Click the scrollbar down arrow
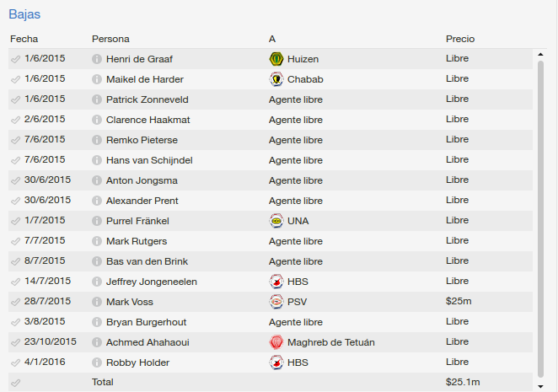 (540, 386)
